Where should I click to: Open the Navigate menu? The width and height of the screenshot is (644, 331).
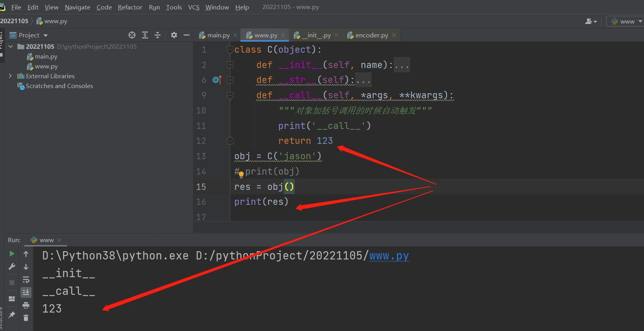(77, 7)
